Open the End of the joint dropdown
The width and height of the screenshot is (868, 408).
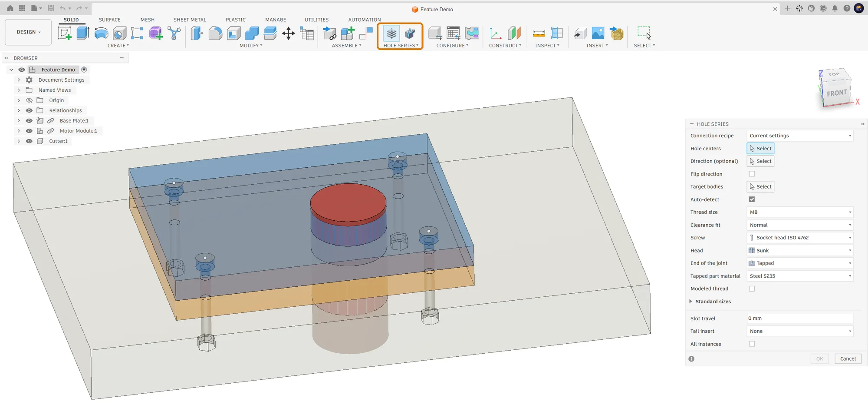click(x=800, y=263)
